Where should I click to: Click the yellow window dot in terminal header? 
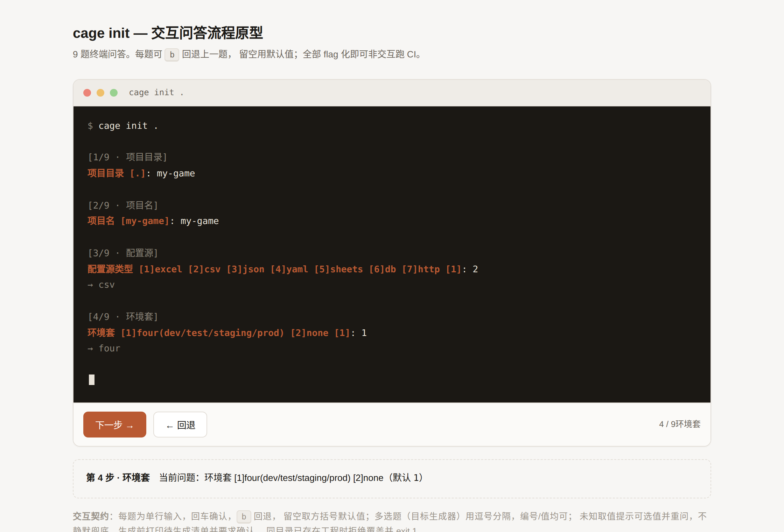point(100,93)
